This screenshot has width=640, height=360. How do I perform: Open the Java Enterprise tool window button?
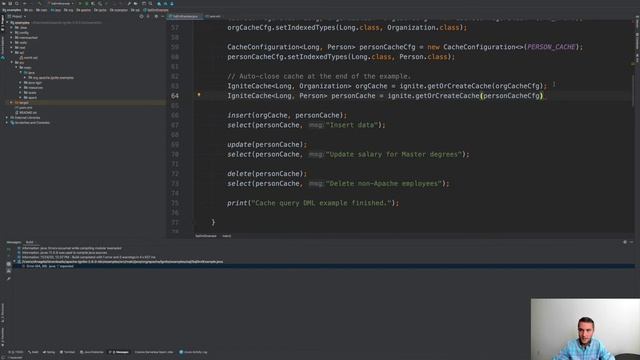click(x=92, y=352)
